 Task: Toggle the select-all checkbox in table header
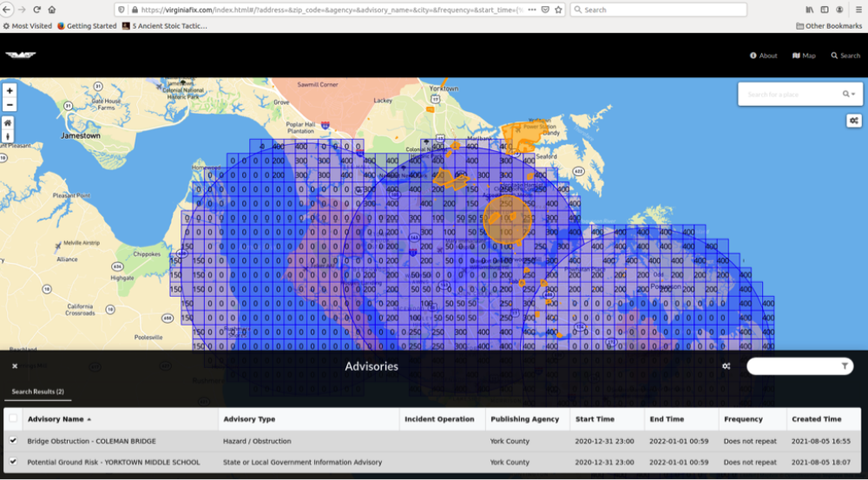coord(13,419)
